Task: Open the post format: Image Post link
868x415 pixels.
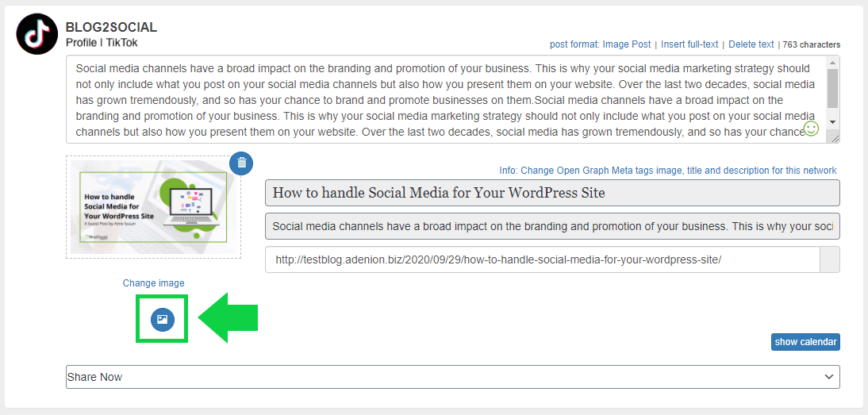Action: pos(600,44)
